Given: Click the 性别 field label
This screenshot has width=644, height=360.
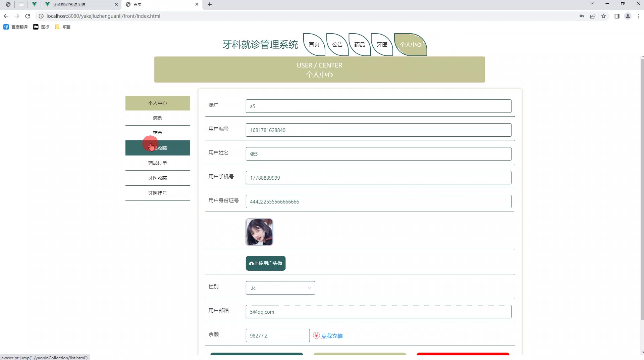Looking at the screenshot, I should point(213,287).
